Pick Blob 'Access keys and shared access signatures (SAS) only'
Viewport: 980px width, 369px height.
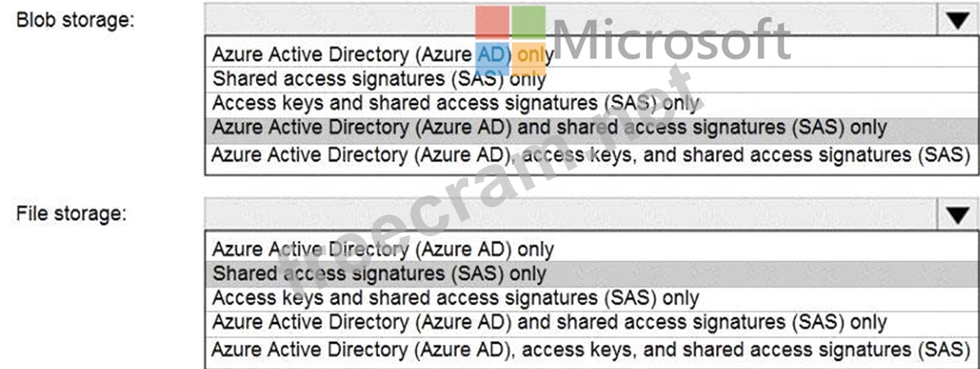point(455,104)
